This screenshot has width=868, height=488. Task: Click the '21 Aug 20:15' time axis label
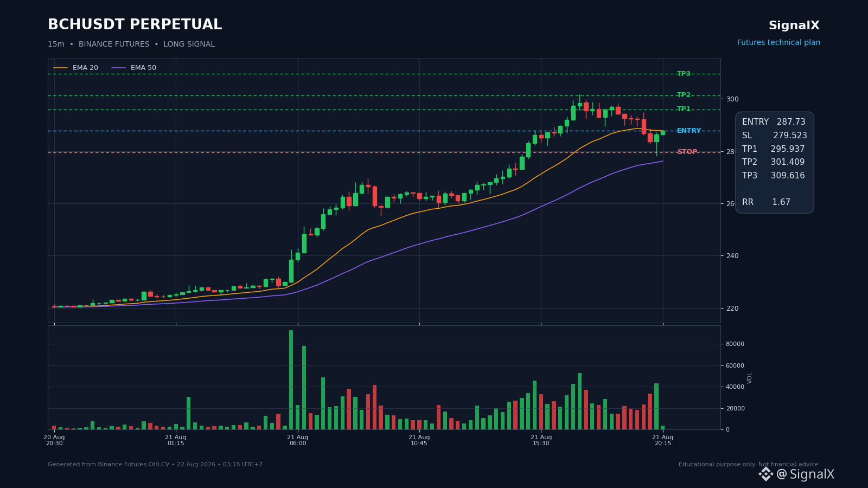coord(663,440)
